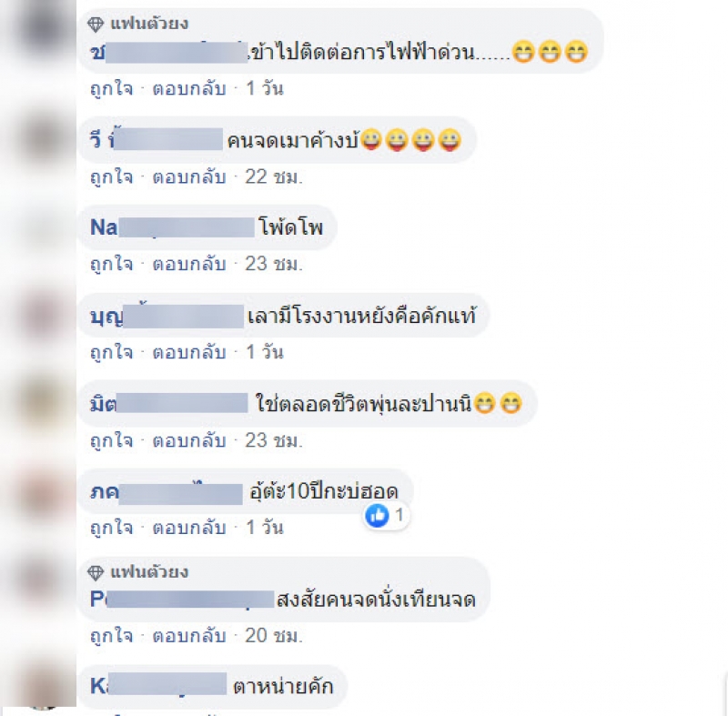Viewport: 728px width, 716px height.
Task: Reply to the 'คนจดเมาค้างบ้' comment
Action: pyautogui.click(x=189, y=176)
